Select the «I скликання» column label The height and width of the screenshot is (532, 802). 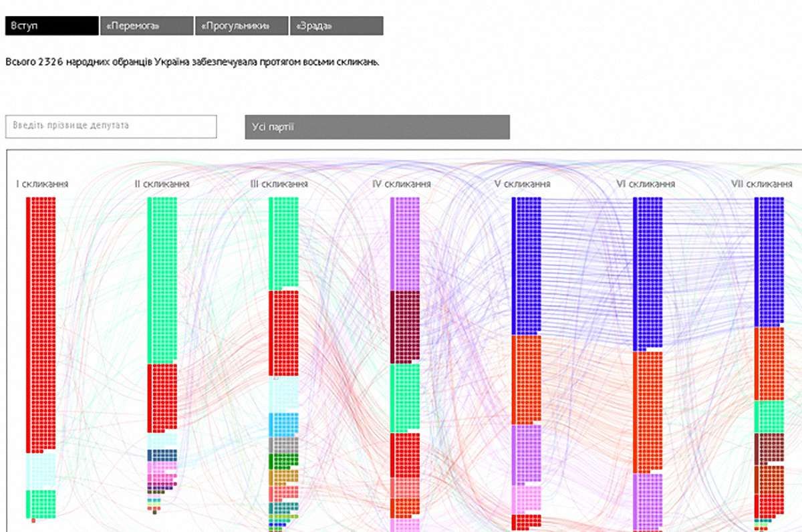pyautogui.click(x=42, y=184)
